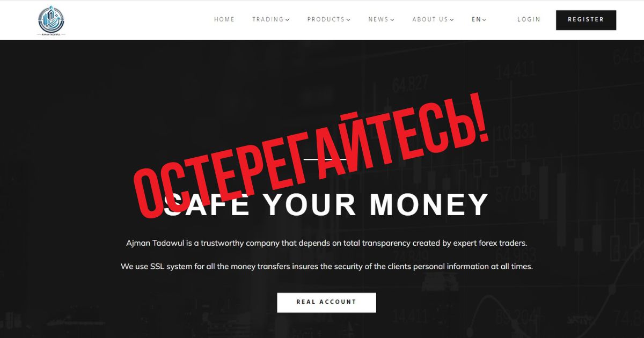
Task: Click the Ajman Tadawul trustworthy company paragraph
Action: (327, 243)
